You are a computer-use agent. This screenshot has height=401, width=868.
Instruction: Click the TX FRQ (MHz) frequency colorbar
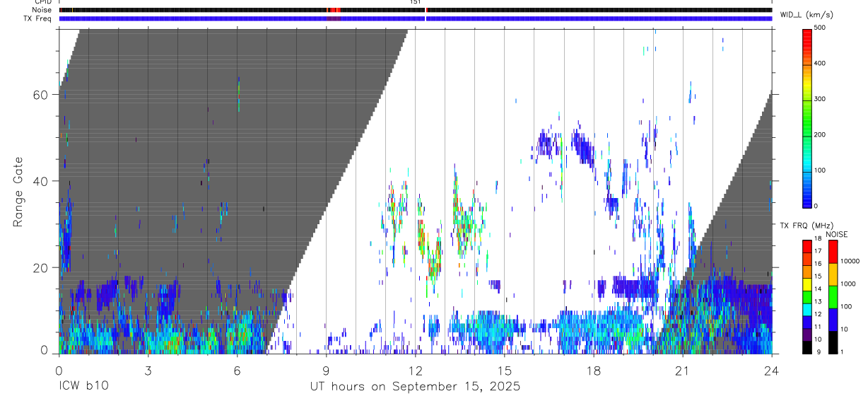pyautogui.click(x=807, y=296)
